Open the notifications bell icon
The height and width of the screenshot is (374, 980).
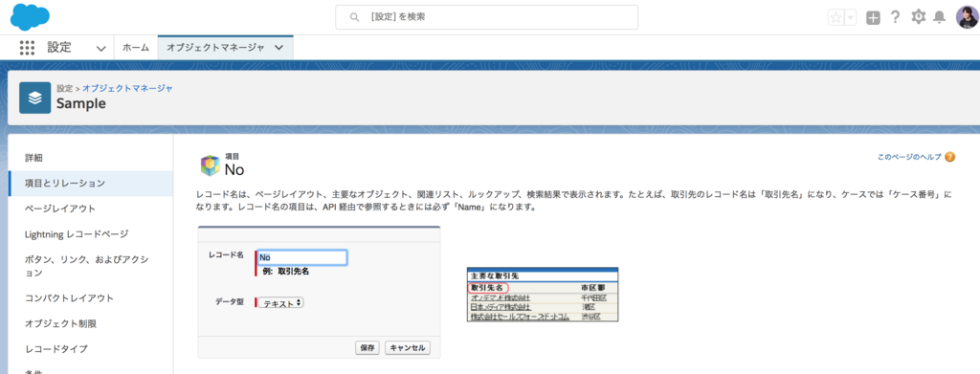[939, 18]
